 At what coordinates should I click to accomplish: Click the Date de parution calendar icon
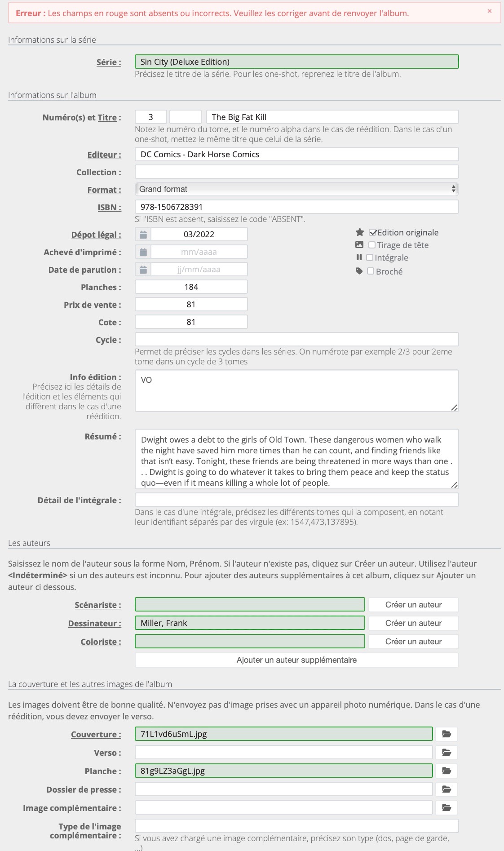pos(143,270)
